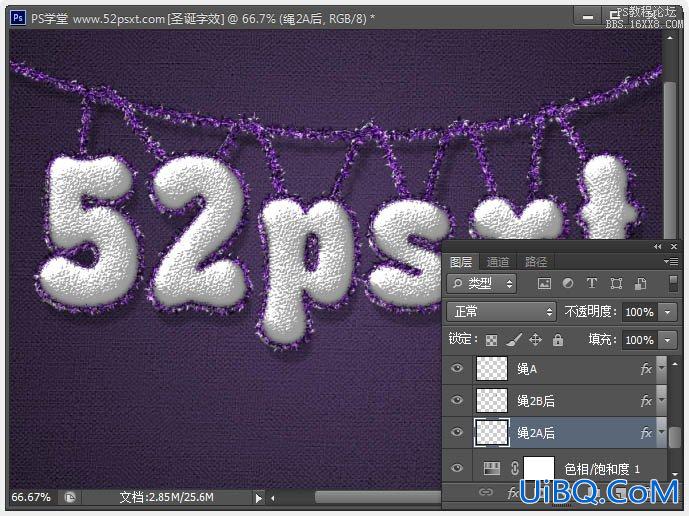689x516 pixels.
Task: Click the 绳2B后 layer thumbnail
Action: tap(492, 400)
